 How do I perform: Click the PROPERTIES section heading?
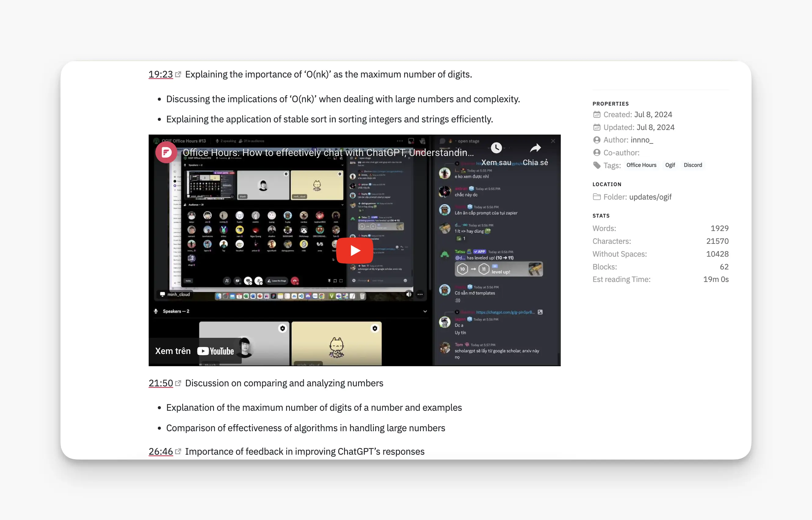(611, 104)
